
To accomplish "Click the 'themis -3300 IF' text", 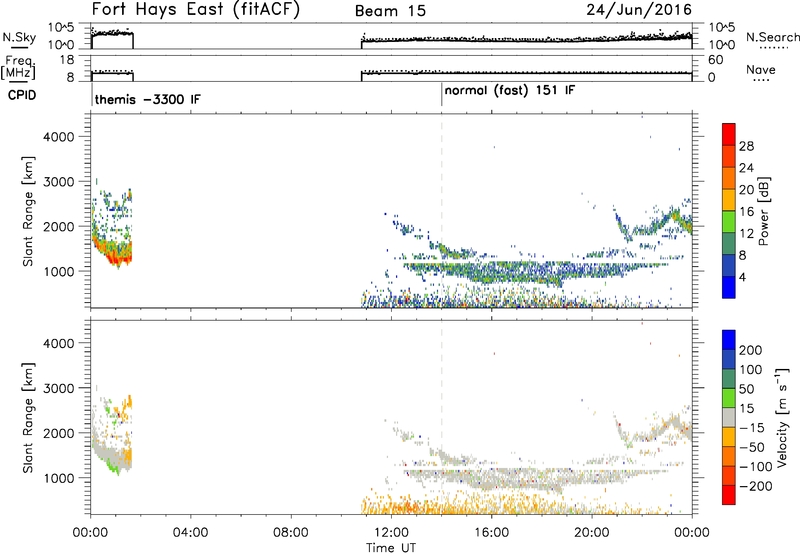I will 147,99.
